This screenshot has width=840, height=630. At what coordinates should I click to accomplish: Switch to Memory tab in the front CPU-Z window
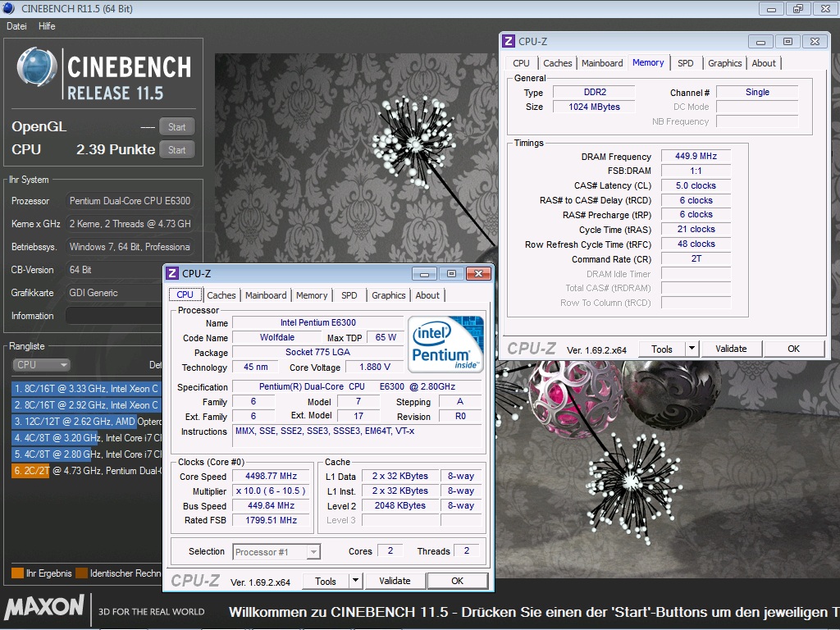[311, 295]
